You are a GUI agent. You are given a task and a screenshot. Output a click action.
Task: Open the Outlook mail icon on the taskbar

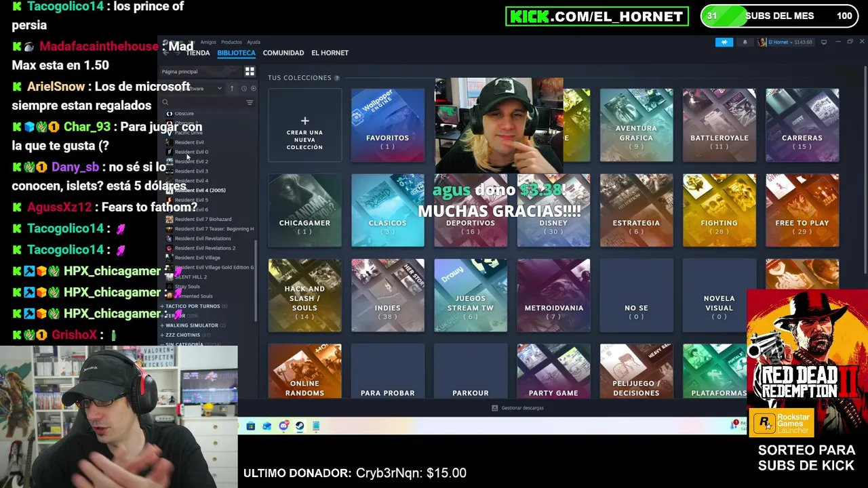point(267,426)
